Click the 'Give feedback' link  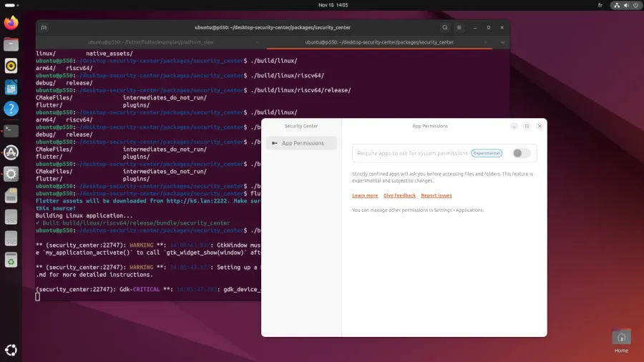[x=399, y=195]
